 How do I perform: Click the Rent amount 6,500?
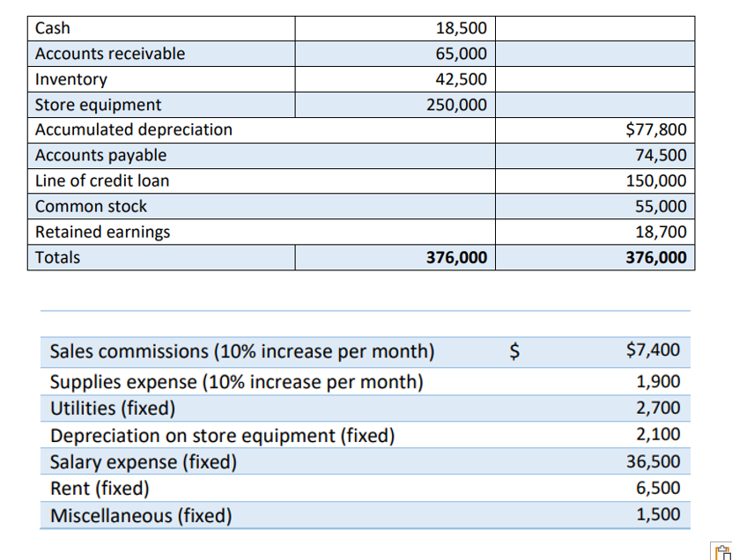pos(658,488)
